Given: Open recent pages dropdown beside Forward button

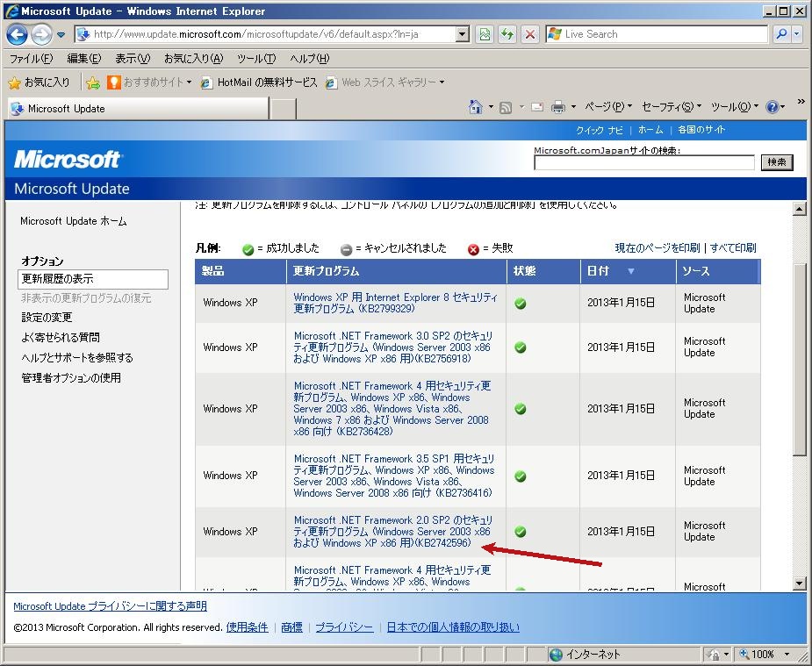Looking at the screenshot, I should tap(61, 35).
